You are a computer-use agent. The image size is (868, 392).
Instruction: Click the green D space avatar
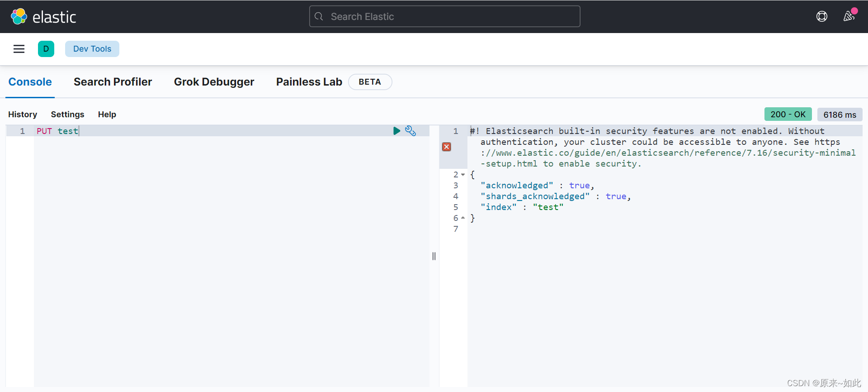tap(46, 49)
